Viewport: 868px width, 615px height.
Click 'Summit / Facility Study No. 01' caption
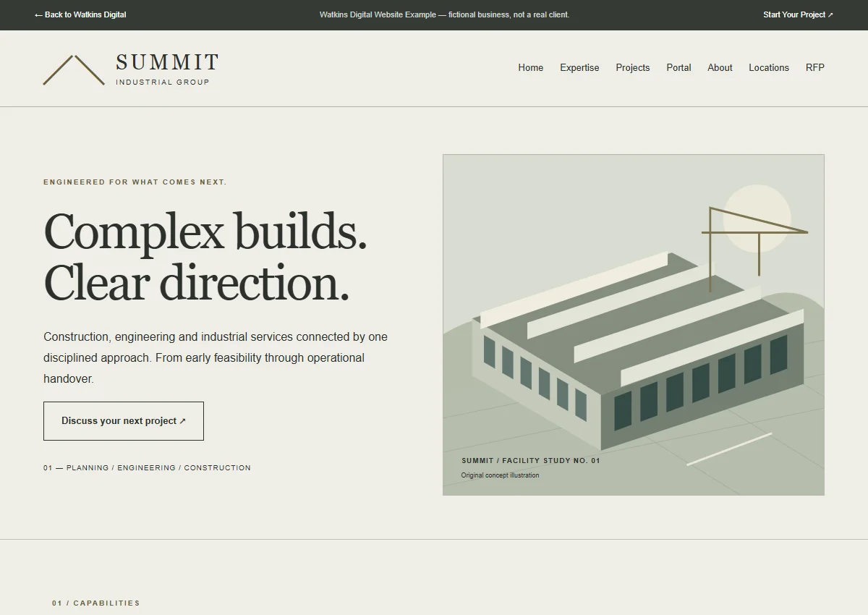531,461
